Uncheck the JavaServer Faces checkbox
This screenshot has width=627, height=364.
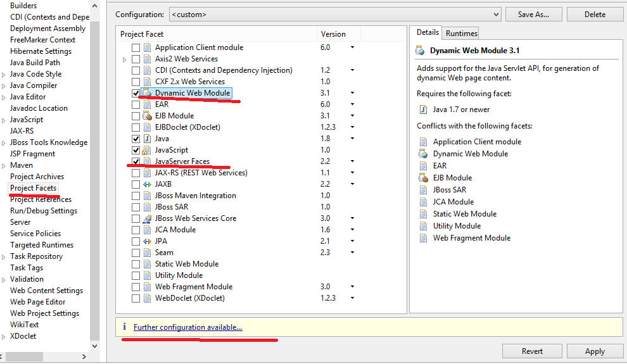136,161
